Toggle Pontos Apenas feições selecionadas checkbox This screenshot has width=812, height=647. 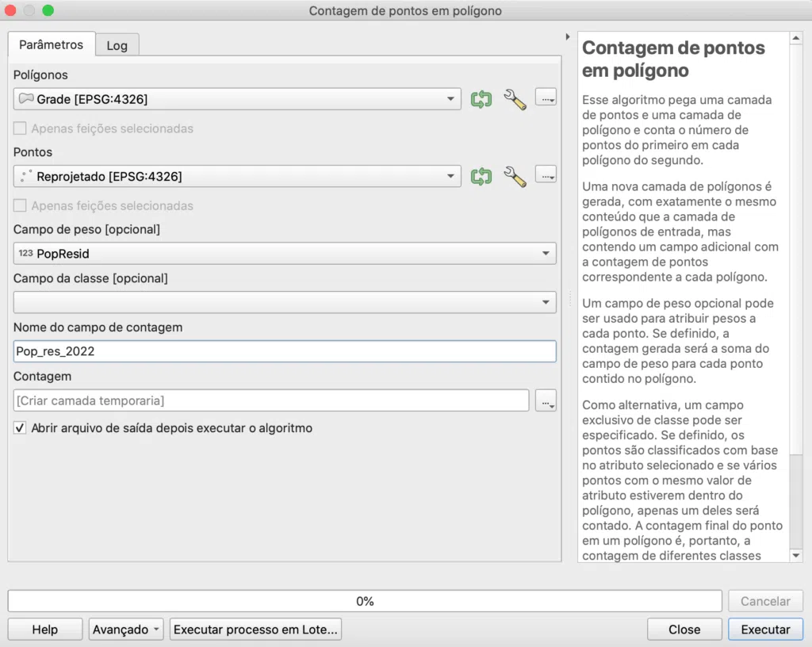[20, 205]
